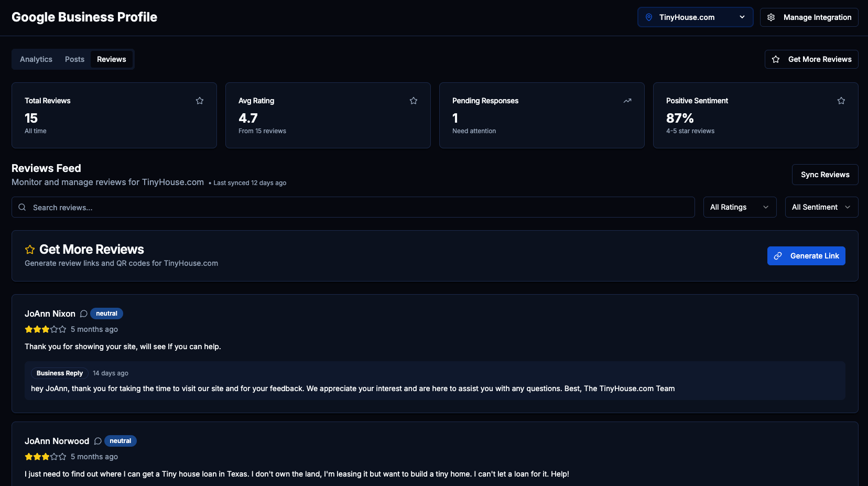Click the search magnifier icon in reviews search bar
868x486 pixels.
click(x=22, y=207)
